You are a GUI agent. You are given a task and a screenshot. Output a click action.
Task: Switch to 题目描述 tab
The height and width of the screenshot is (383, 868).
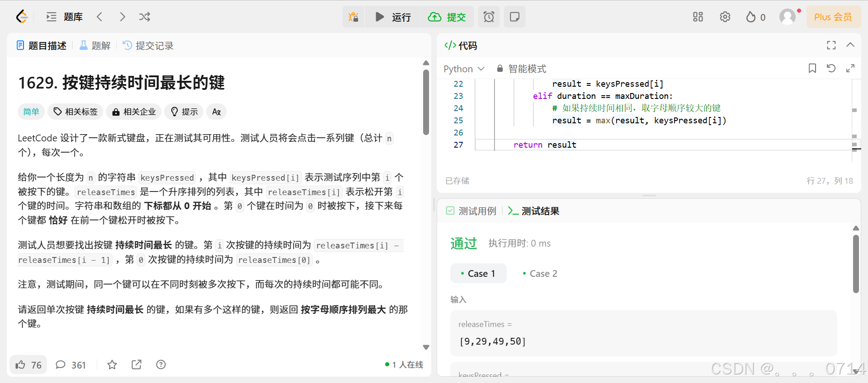coord(42,46)
